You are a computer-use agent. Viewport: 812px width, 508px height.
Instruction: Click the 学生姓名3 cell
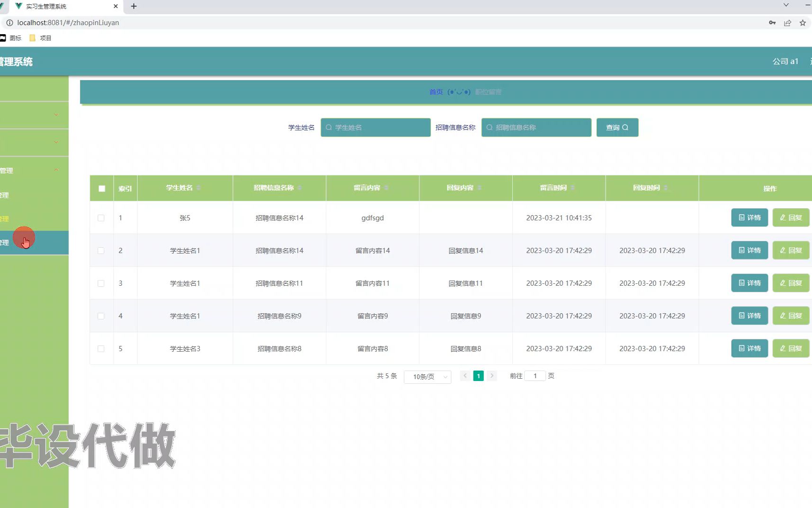(x=185, y=349)
